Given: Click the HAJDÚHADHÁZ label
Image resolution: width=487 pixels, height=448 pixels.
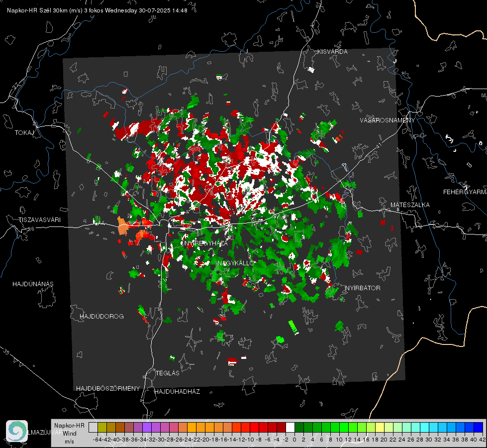Looking at the screenshot, I should tap(177, 391).
